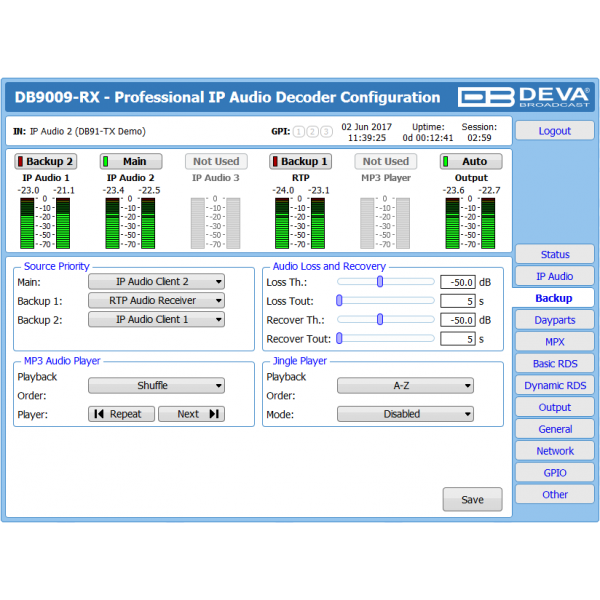Click the Loss Th. slider handle
Image resolution: width=600 pixels, height=600 pixels.
[x=380, y=282]
